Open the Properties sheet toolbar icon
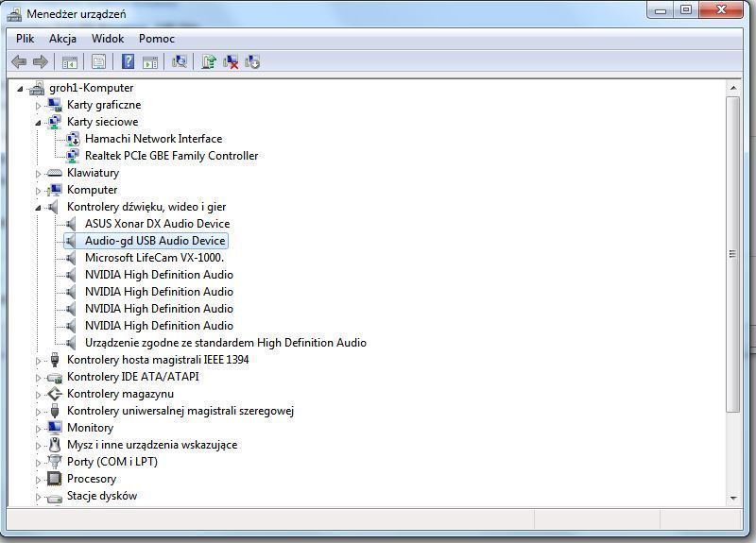The height and width of the screenshot is (543, 756). pos(98,62)
